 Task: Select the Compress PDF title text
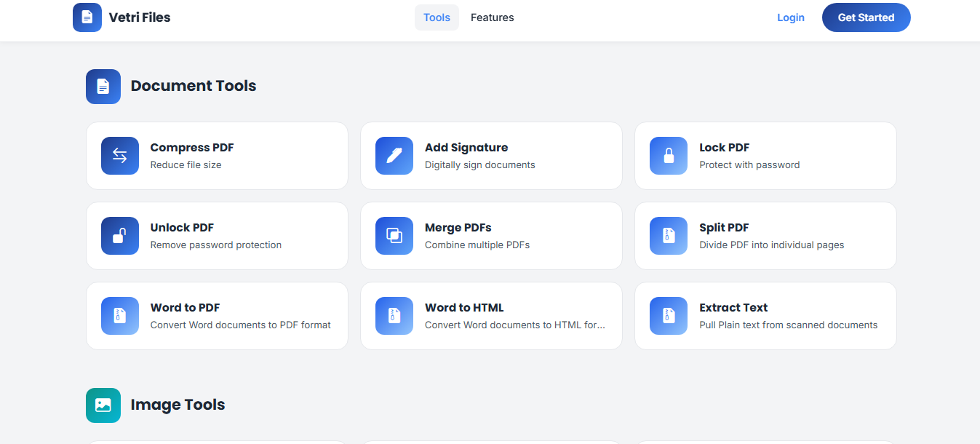(192, 147)
